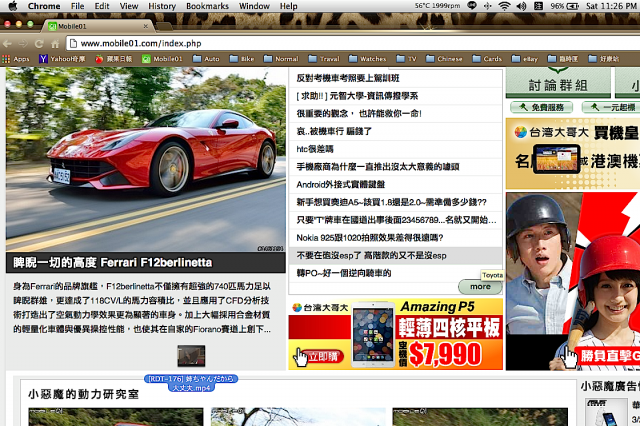The height and width of the screenshot is (426, 640).
Task: Select the Mobile01 browser tab
Action: click(x=98, y=26)
